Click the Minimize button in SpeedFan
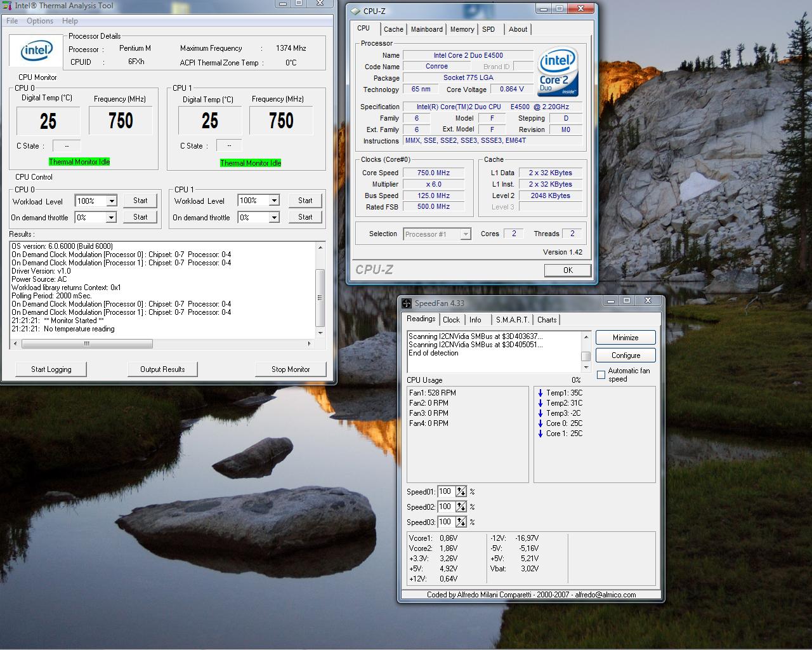 coord(625,338)
